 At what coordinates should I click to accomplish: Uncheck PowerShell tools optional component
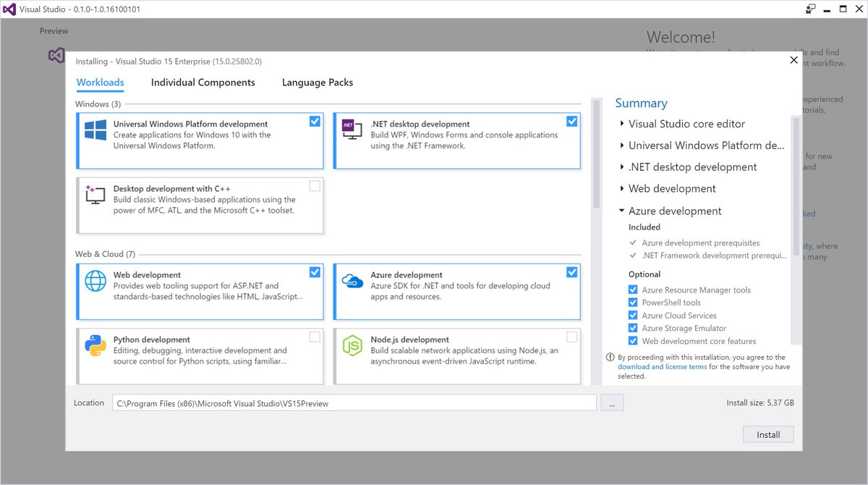point(634,303)
